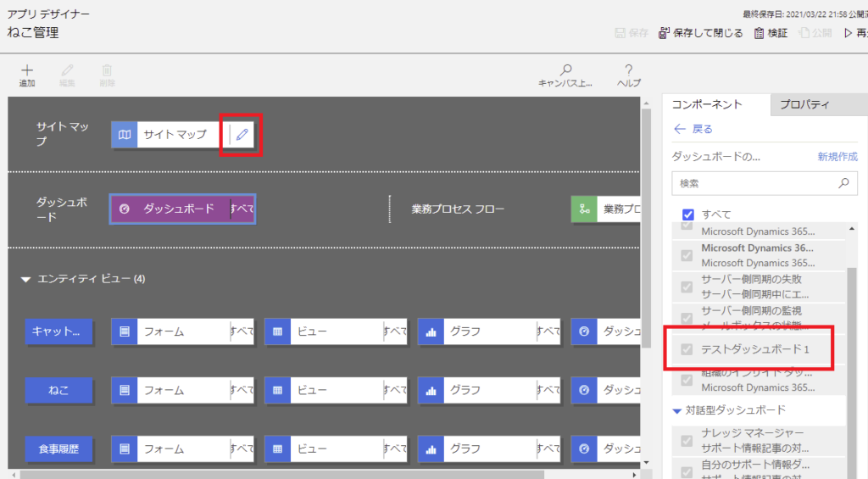
Task: Switch to the コンポーネント (Components) tab
Action: pos(716,104)
